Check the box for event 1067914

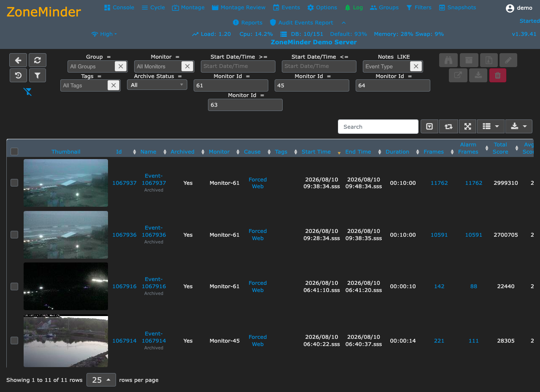click(x=14, y=341)
